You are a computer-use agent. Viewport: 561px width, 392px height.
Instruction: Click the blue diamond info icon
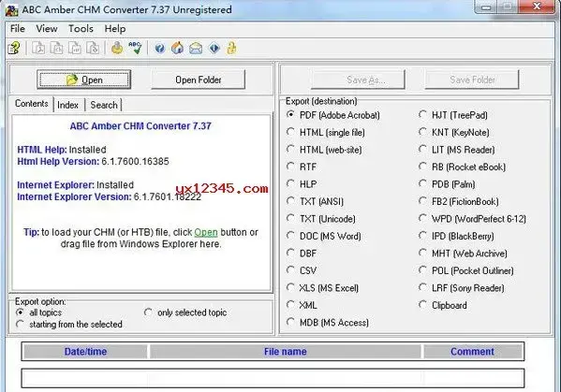point(214,49)
